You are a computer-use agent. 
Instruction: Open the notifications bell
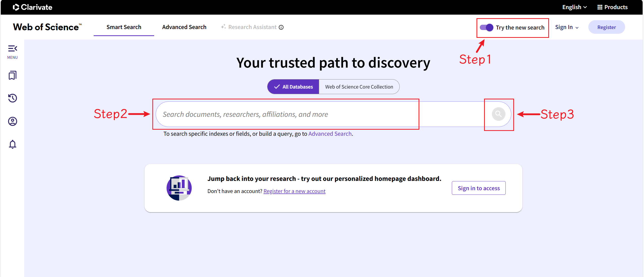[x=12, y=144]
